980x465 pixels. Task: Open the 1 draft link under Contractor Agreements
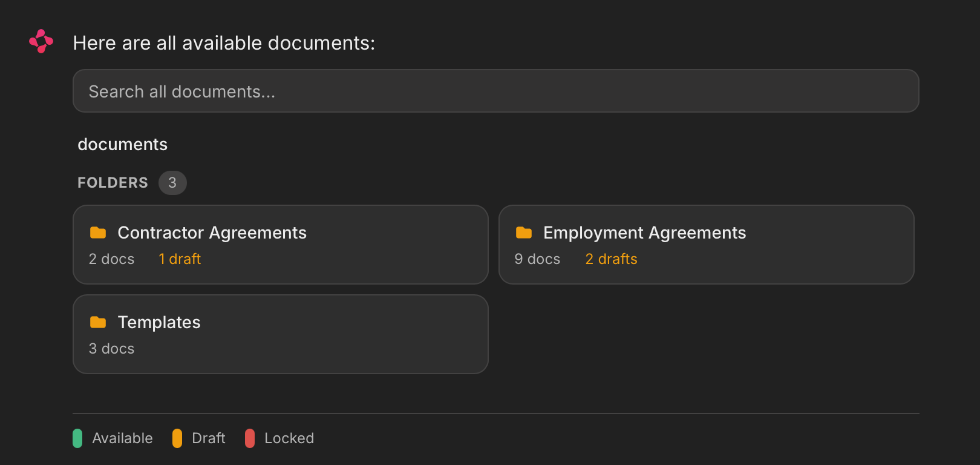[179, 259]
